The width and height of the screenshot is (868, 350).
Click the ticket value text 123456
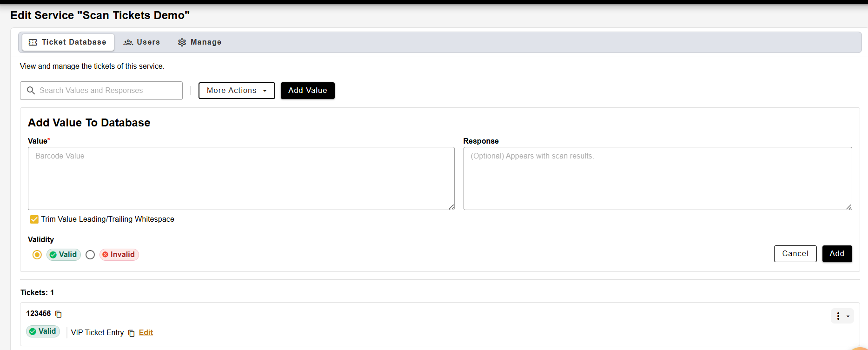click(x=39, y=314)
